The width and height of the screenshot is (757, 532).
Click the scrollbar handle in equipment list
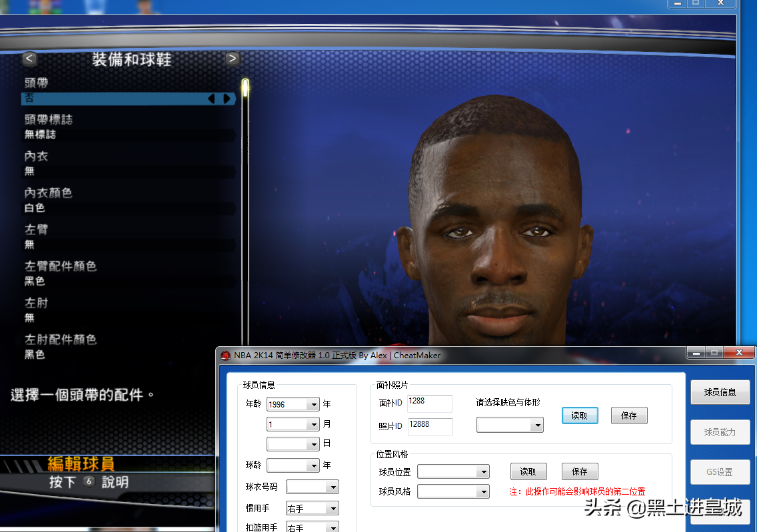(x=245, y=88)
